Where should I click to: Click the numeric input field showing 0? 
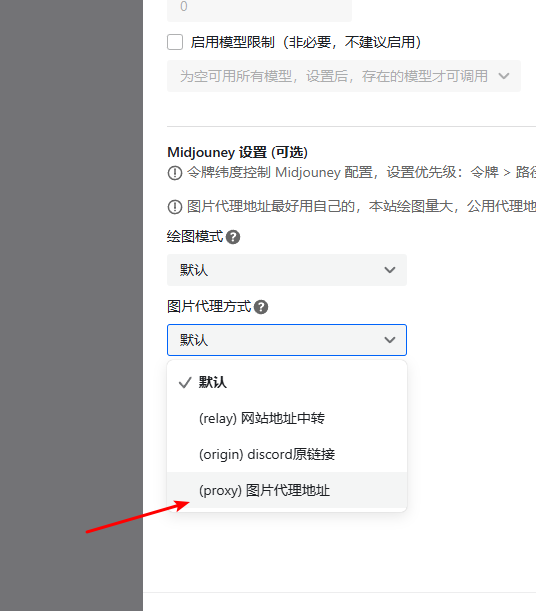(259, 9)
